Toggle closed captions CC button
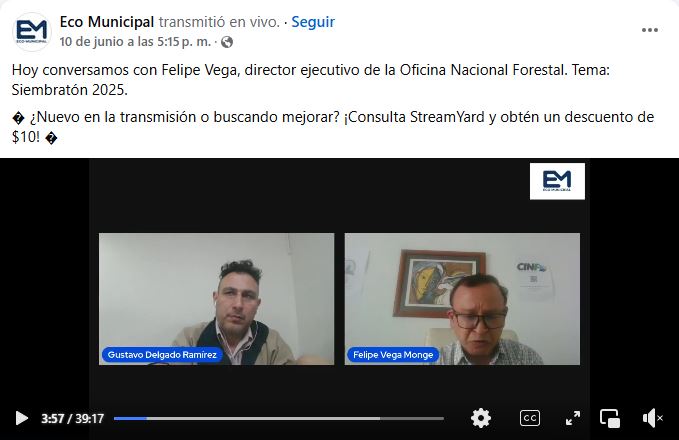 [x=530, y=418]
